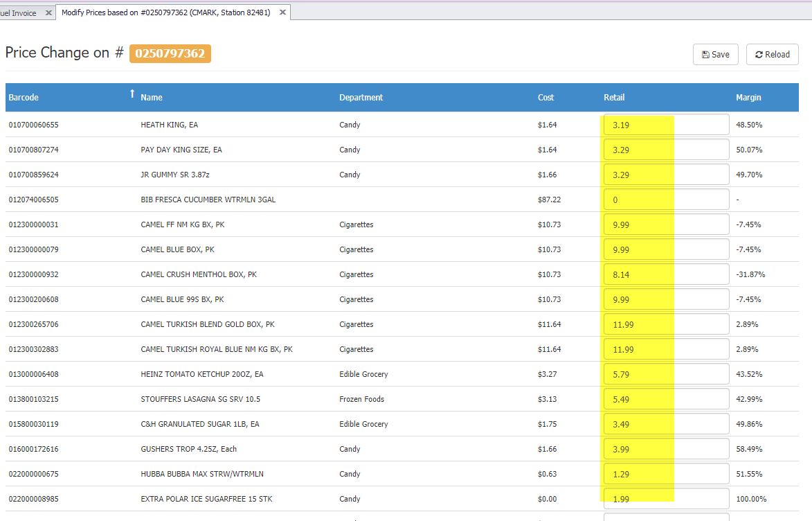
Task: Click the sort arrow on the Barcode column
Action: 132,94
